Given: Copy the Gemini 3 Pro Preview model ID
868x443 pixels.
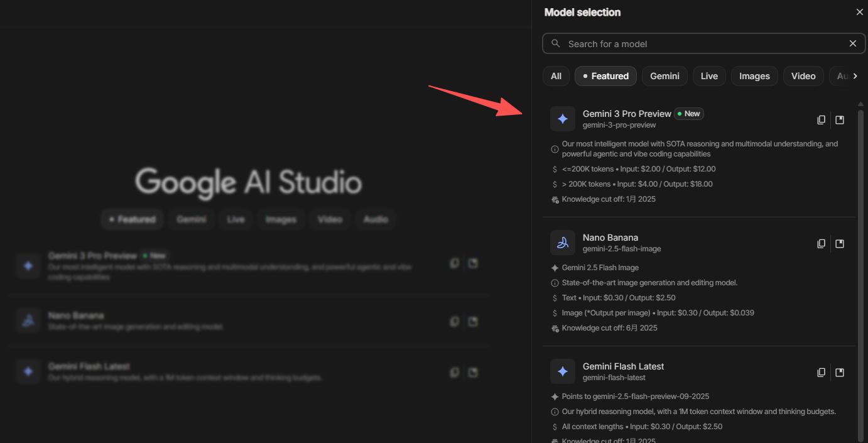Looking at the screenshot, I should point(821,119).
